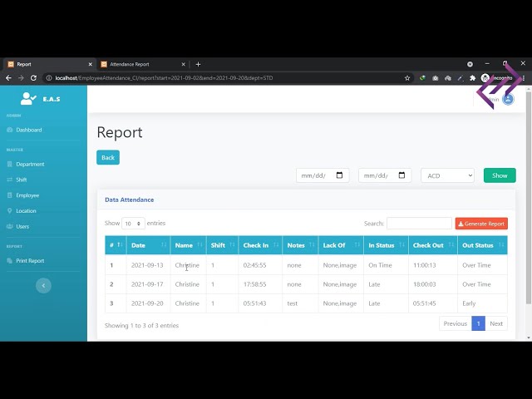Click the date cell 2021-09-17
The width and height of the screenshot is (532, 399).
pos(147,284)
